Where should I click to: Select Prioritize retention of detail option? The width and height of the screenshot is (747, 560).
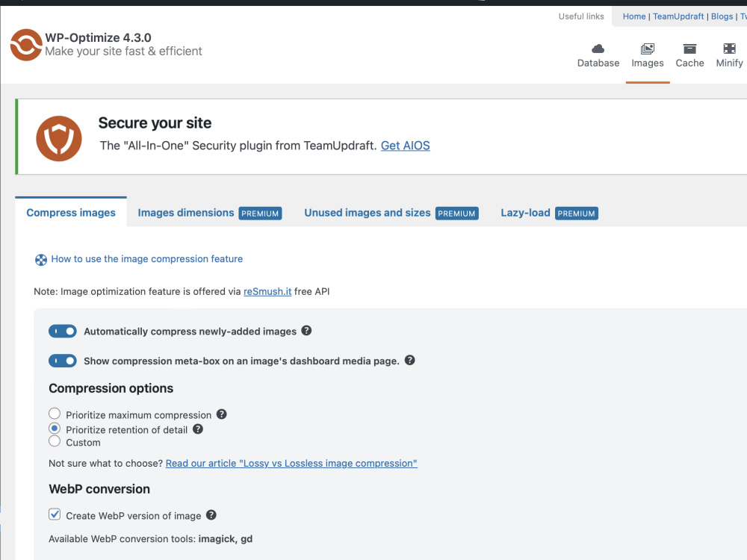[55, 428]
